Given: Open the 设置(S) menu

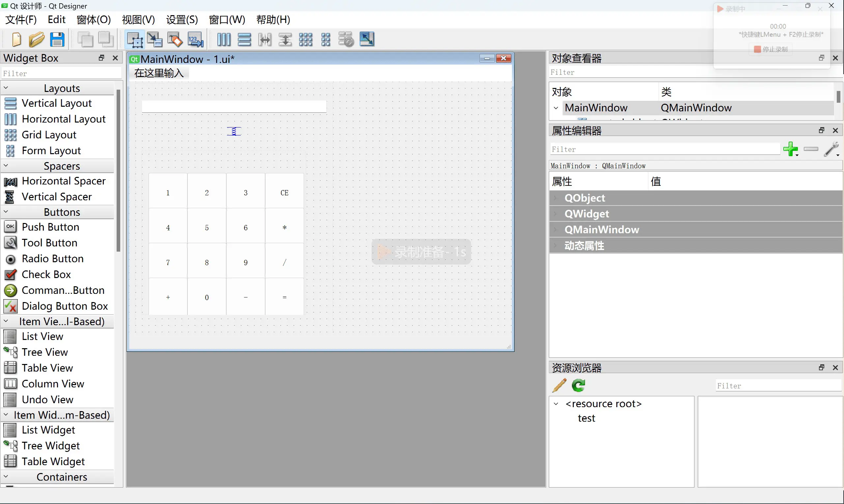Looking at the screenshot, I should [x=182, y=20].
